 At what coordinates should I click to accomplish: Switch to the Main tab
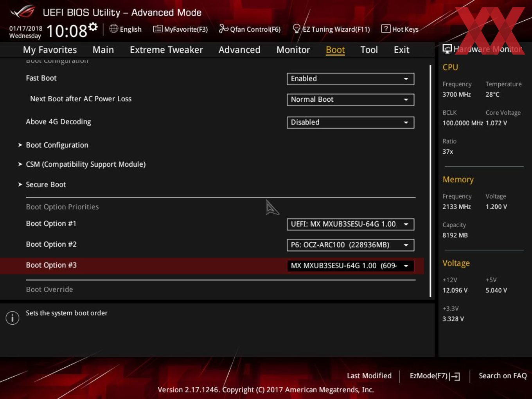click(103, 50)
